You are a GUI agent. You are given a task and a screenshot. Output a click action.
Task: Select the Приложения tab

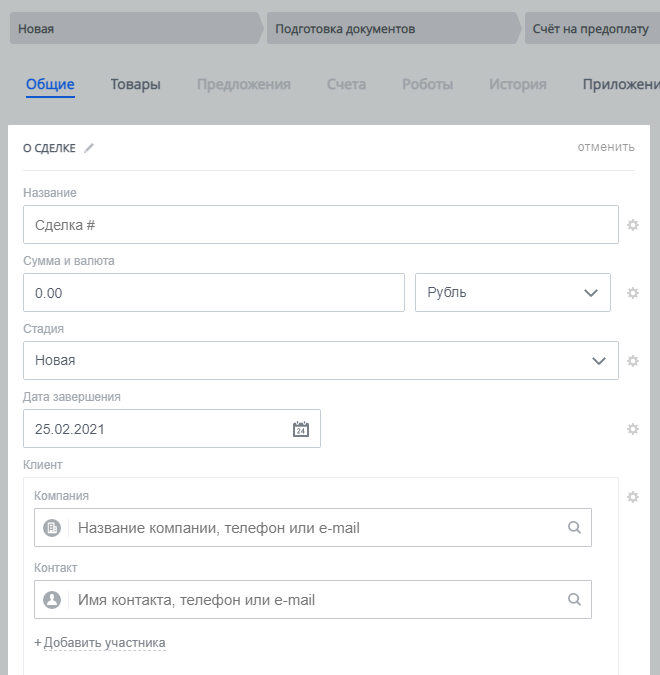(x=620, y=85)
